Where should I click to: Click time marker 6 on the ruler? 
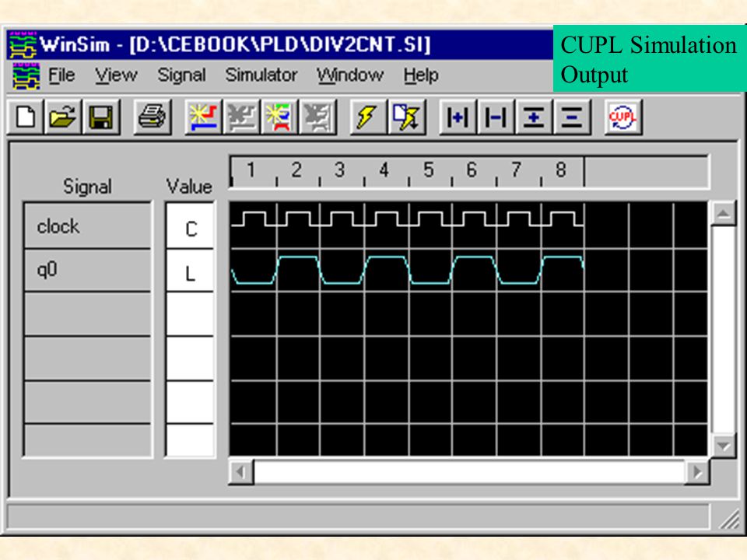[472, 170]
